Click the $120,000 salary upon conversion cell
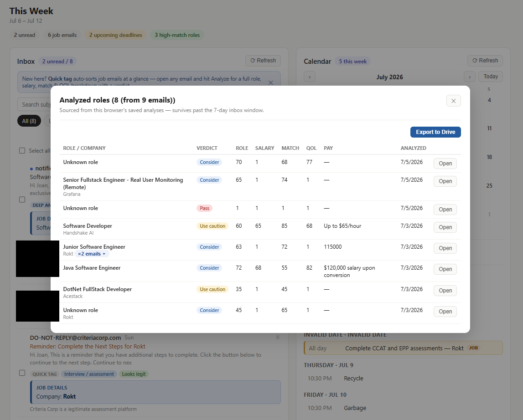Screen dimensions: 523x420 [x=349, y=271]
